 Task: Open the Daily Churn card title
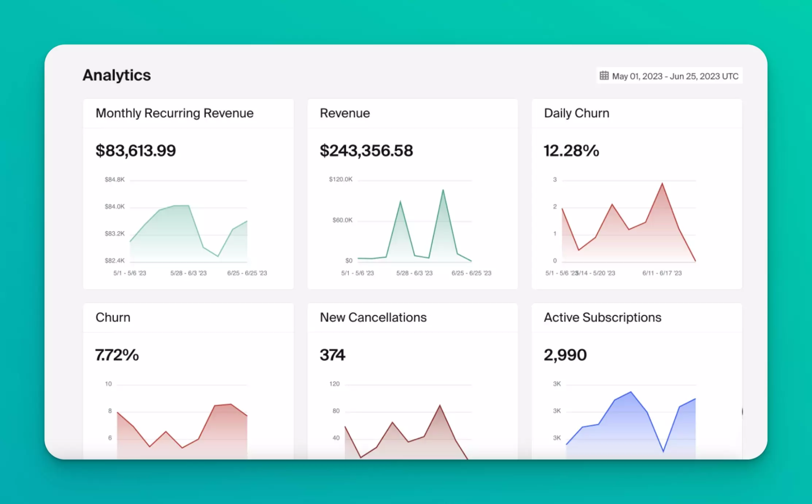point(576,113)
